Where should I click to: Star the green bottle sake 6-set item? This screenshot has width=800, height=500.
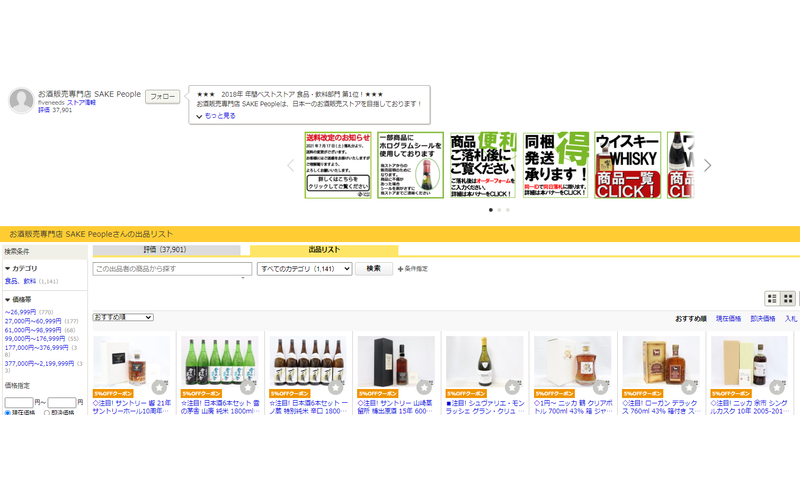point(247,387)
